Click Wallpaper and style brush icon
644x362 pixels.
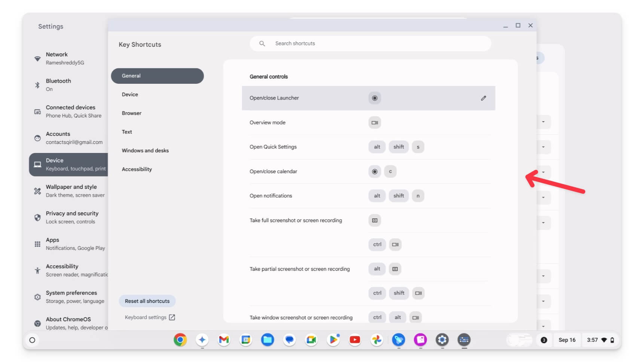click(37, 191)
